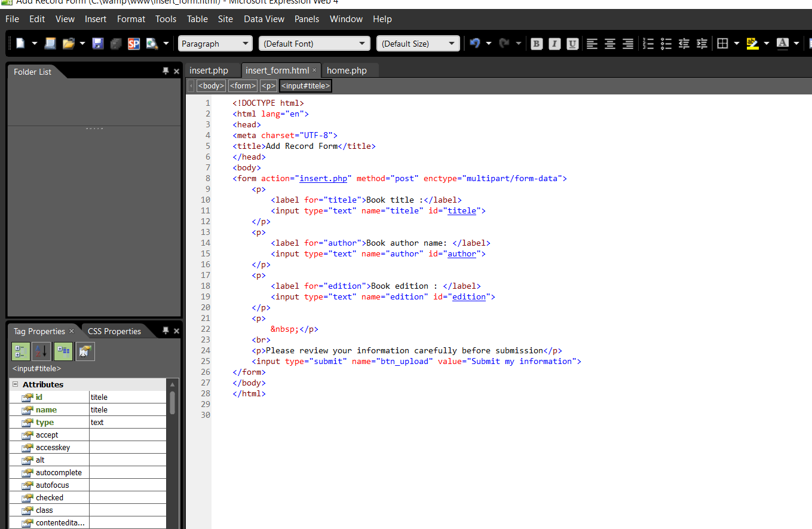Viewport: 812px width, 529px height.
Task: Open the Paragraph style combo box
Action: pyautogui.click(x=216, y=43)
